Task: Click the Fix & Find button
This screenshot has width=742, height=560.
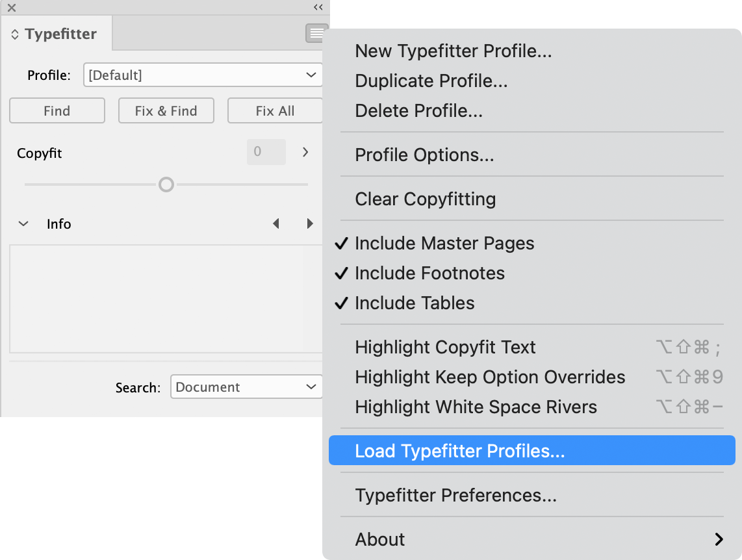Action: 166,110
